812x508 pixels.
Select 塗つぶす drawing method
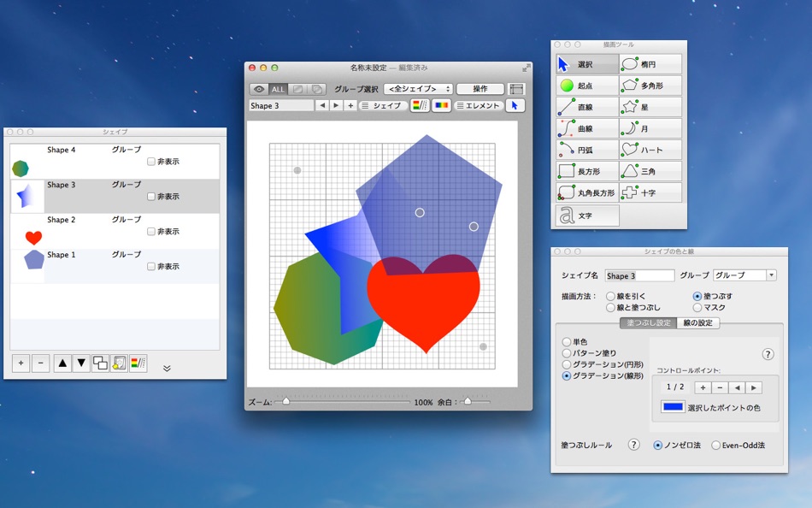pos(697,296)
